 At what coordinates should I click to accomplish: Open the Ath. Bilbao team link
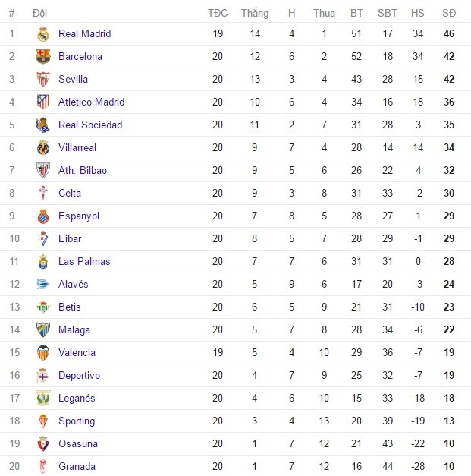tap(83, 170)
